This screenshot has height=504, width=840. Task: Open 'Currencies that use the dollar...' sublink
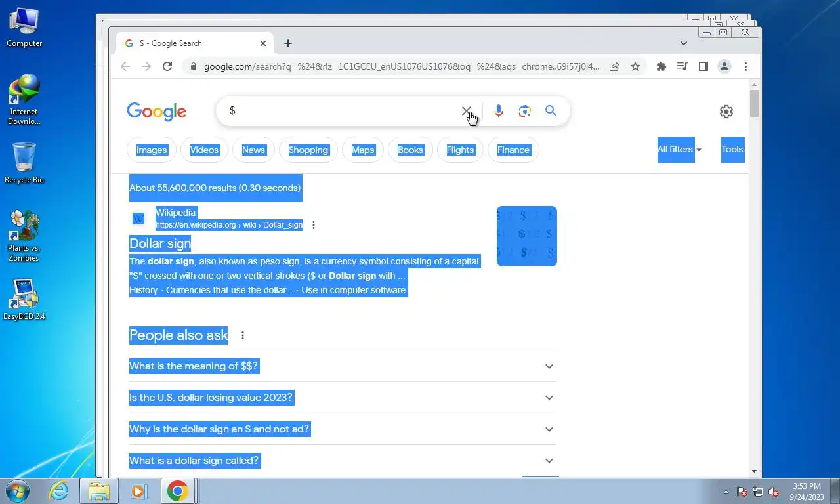point(230,290)
